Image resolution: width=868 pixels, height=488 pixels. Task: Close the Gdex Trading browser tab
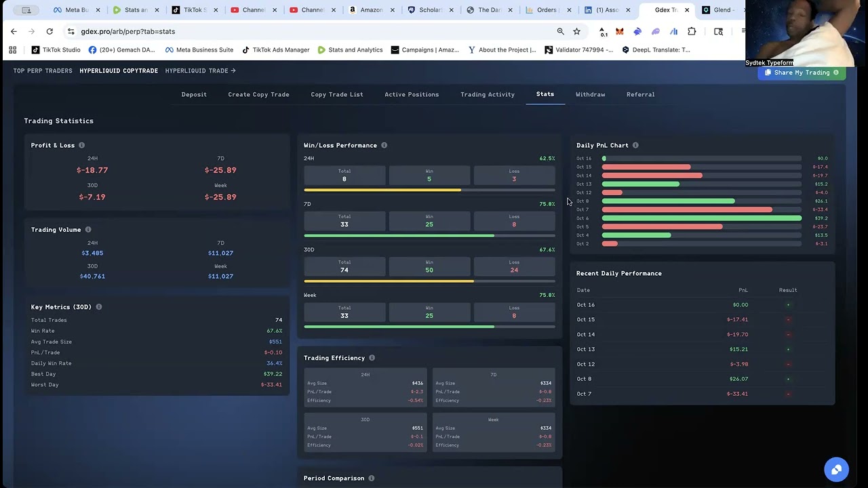[x=687, y=10]
